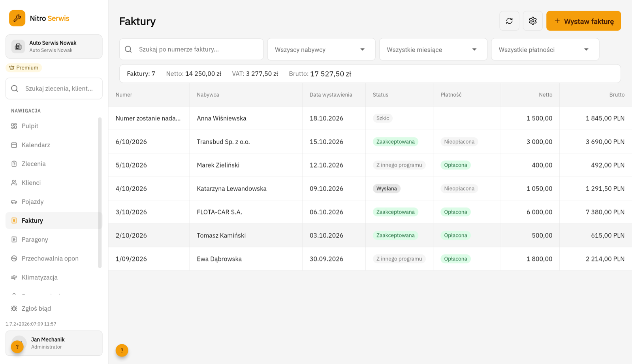Click the Pulpit dashboard icon
The width and height of the screenshot is (632, 364).
coord(14,126)
